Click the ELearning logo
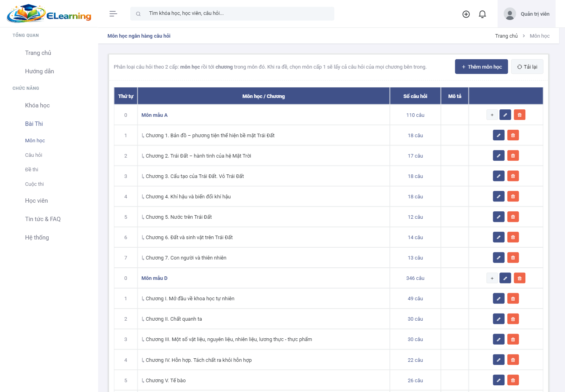 49,14
